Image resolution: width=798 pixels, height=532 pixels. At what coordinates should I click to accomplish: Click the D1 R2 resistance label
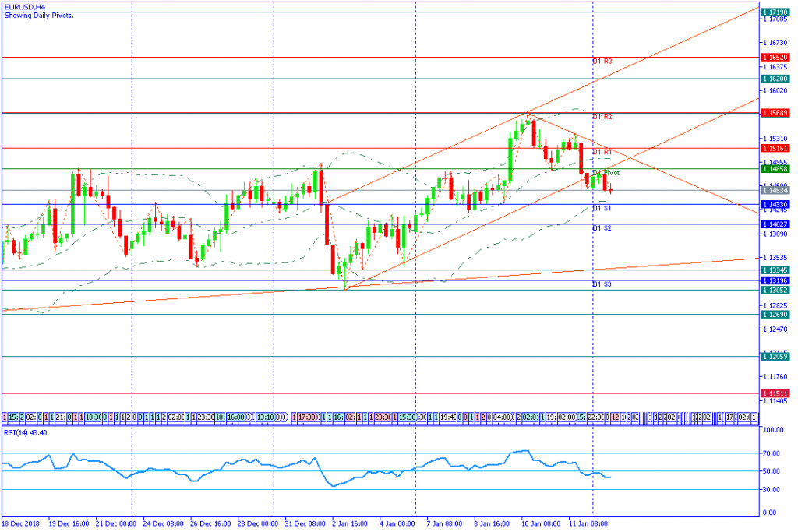click(602, 117)
